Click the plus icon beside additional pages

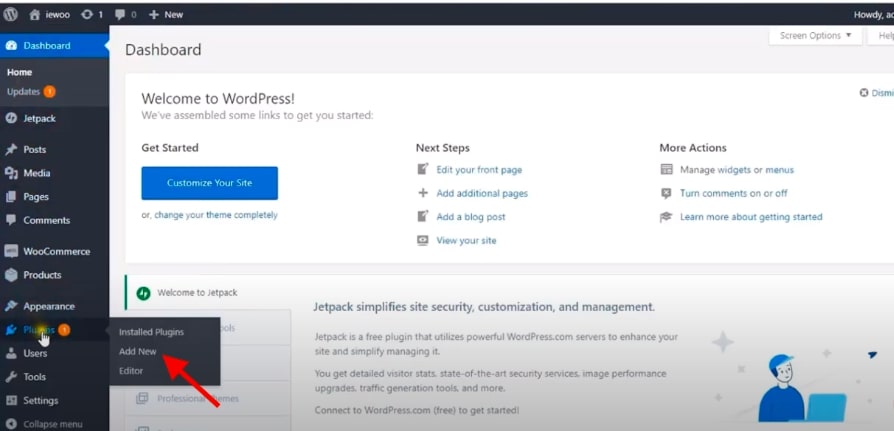tap(422, 193)
